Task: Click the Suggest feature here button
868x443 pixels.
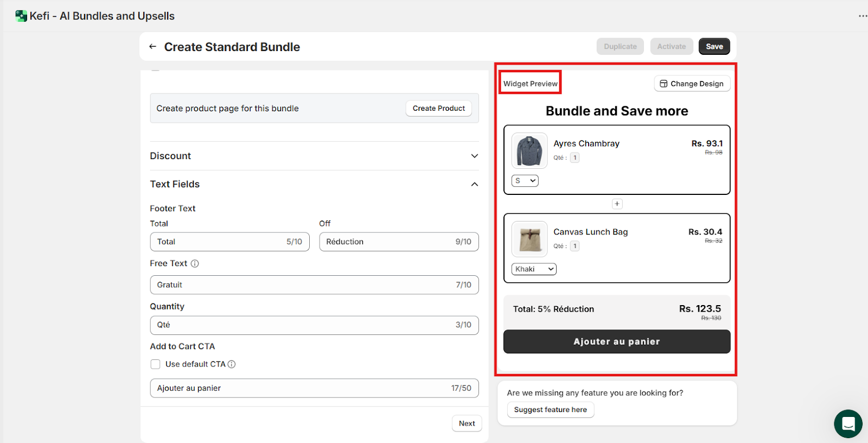Action: 550,410
